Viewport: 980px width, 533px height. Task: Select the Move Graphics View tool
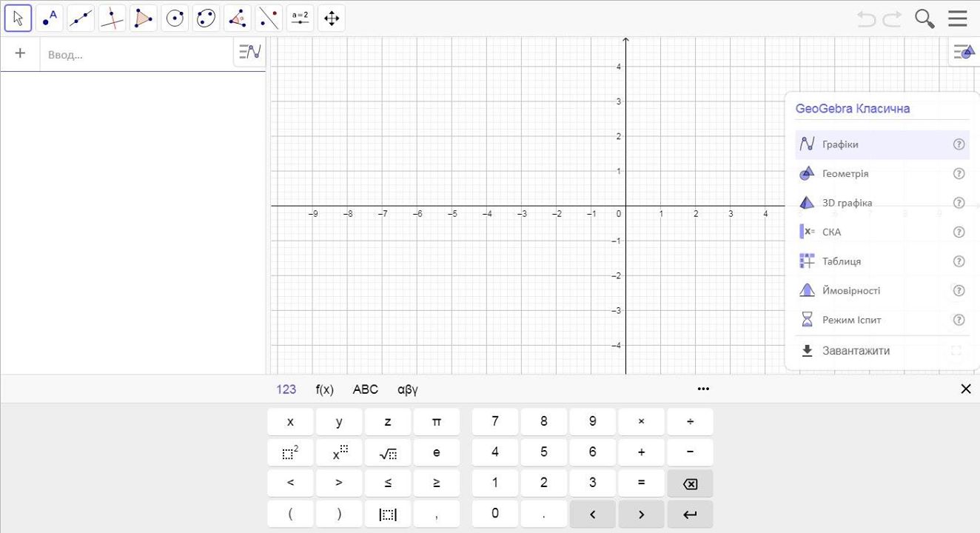coord(332,19)
